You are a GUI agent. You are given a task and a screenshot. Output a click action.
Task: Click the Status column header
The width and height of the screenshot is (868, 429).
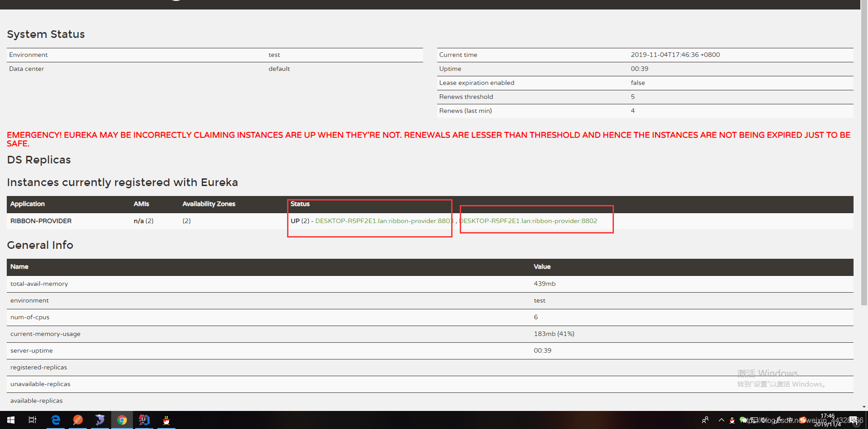pyautogui.click(x=300, y=204)
